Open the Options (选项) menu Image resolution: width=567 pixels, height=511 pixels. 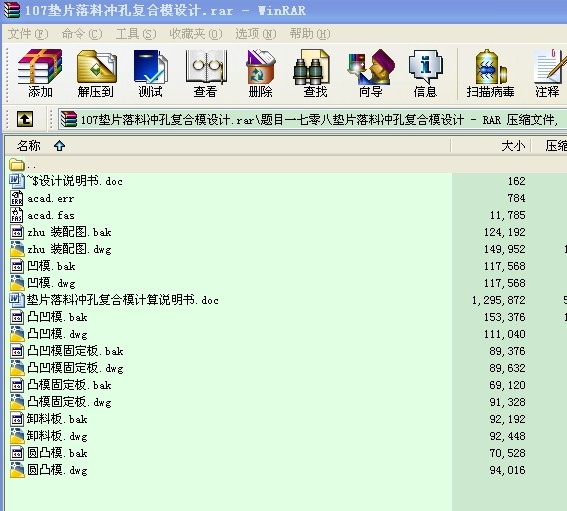256,34
